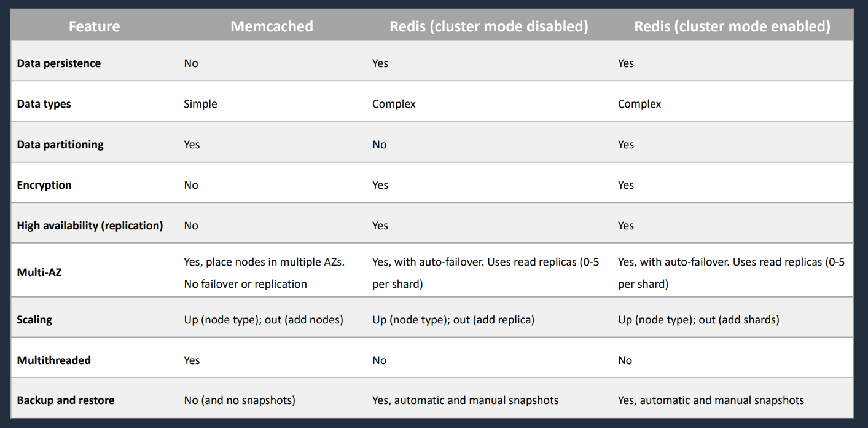Click Memcached's 'Simple' data types cell

(x=200, y=104)
